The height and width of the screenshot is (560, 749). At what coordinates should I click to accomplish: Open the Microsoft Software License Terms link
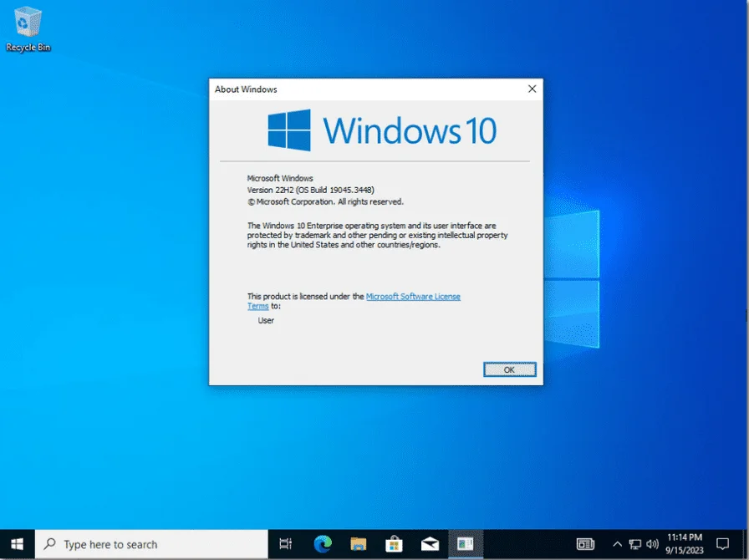[413, 296]
